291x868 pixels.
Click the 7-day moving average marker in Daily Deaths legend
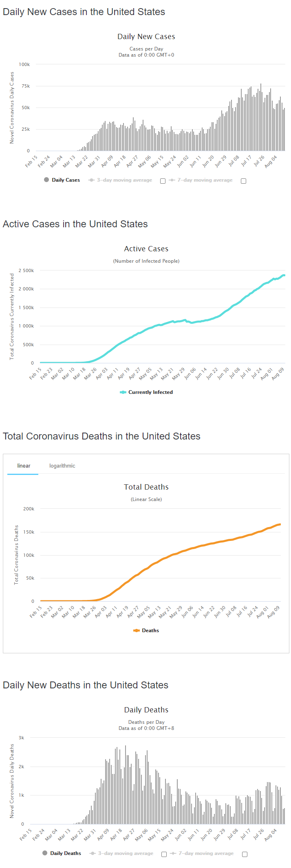(173, 853)
